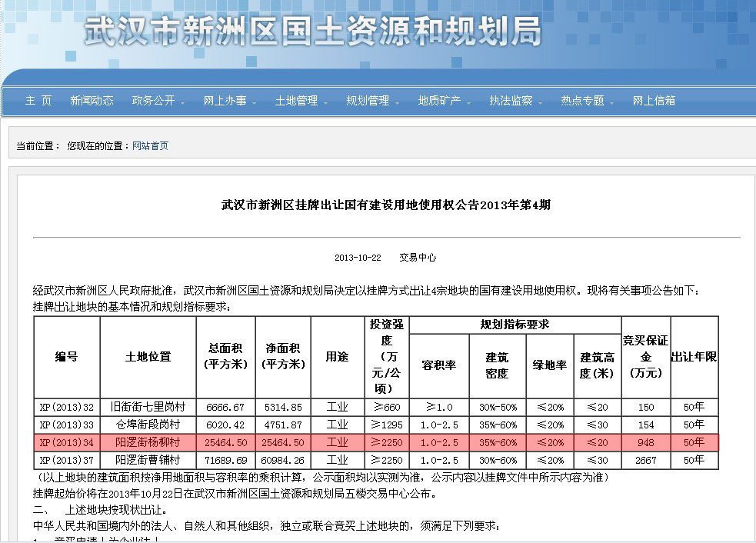This screenshot has height=543, width=756.
Task: Click the 交易中心 source label
Action: coord(417,258)
